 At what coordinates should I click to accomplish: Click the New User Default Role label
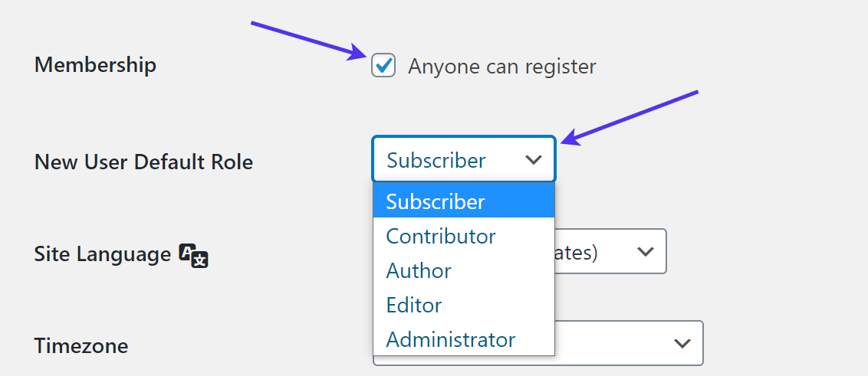[x=143, y=162]
